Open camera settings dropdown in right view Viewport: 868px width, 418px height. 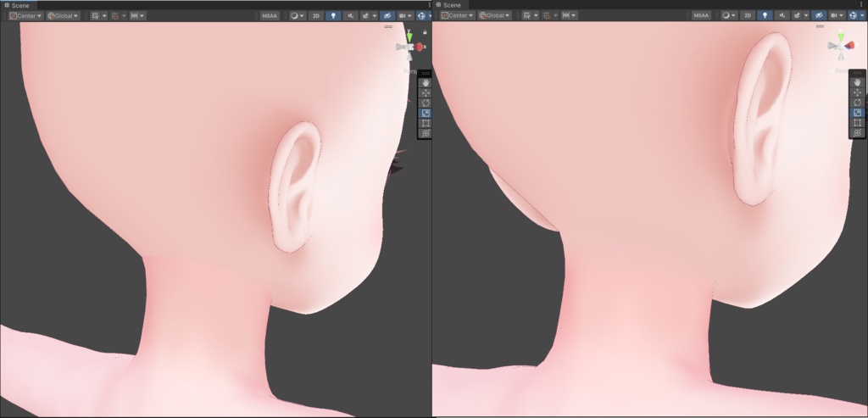click(x=837, y=15)
